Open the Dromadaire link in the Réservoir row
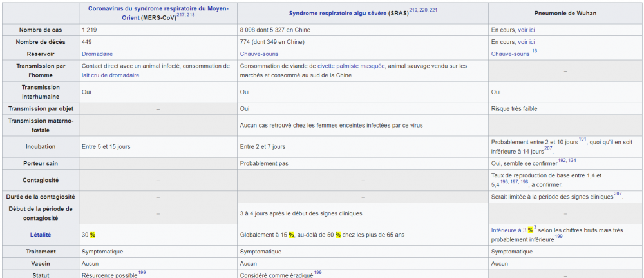This screenshot has width=644, height=278. pyautogui.click(x=97, y=54)
